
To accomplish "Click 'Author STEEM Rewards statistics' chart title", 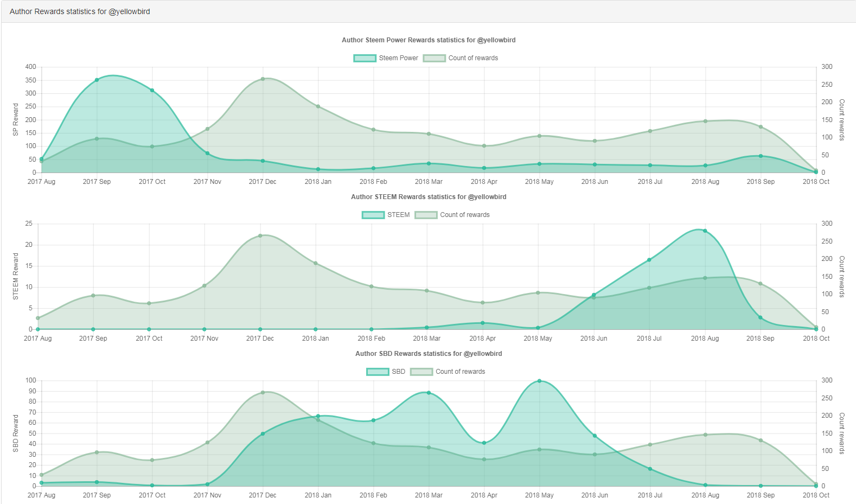I will click(x=429, y=197).
